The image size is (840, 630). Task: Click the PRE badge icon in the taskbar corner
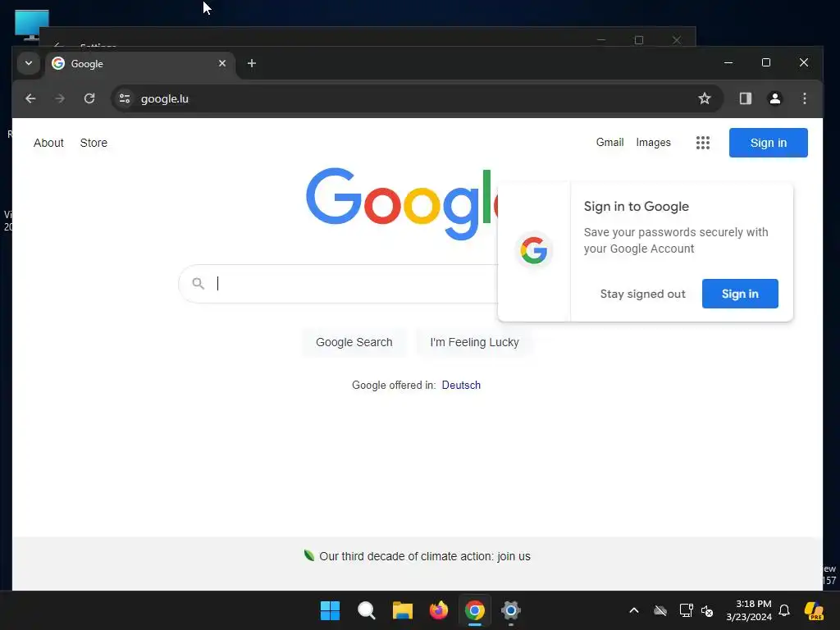pos(814,610)
